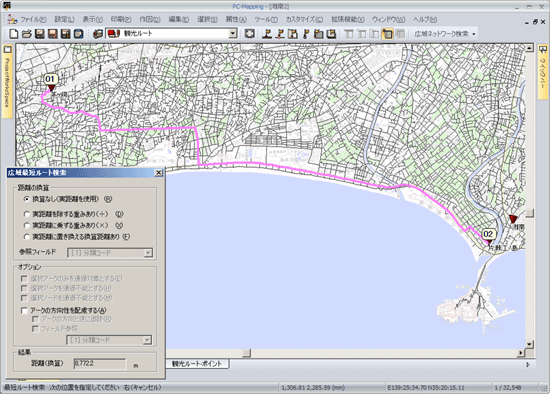Image resolution: width=550 pixels, height=394 pixels.
Task: Click the horizontal scrollbar thumb below map
Action: pos(247,353)
